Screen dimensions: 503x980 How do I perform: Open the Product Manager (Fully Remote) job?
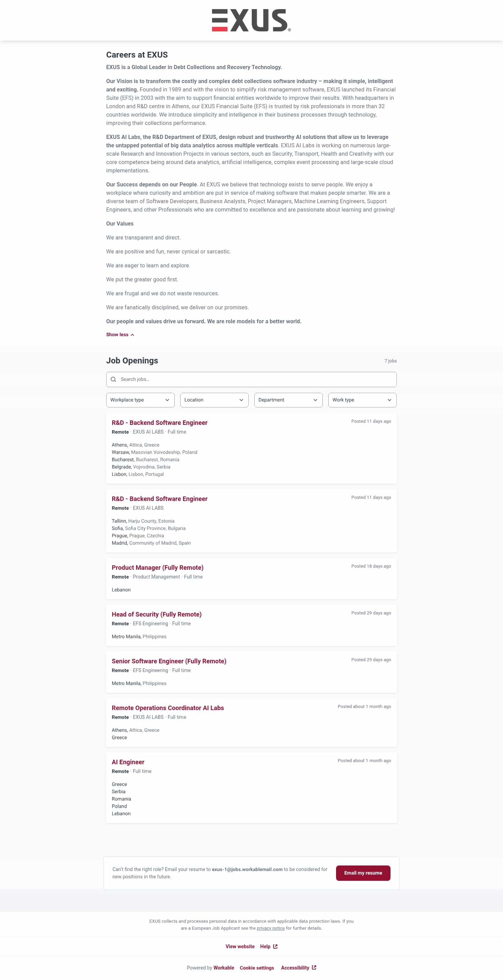coord(157,568)
